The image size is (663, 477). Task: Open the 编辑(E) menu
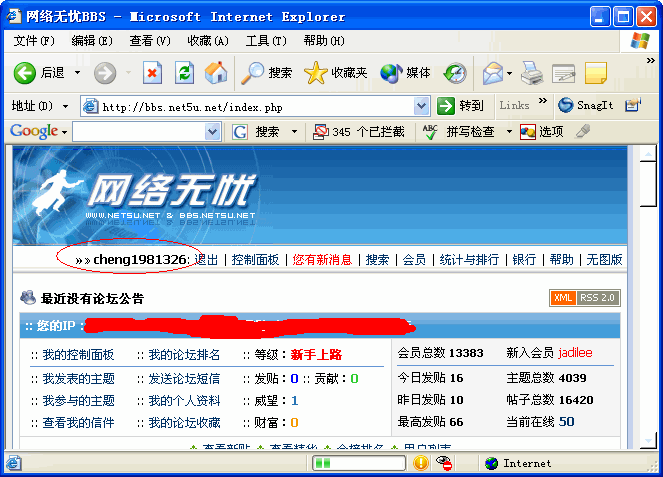coord(92,41)
